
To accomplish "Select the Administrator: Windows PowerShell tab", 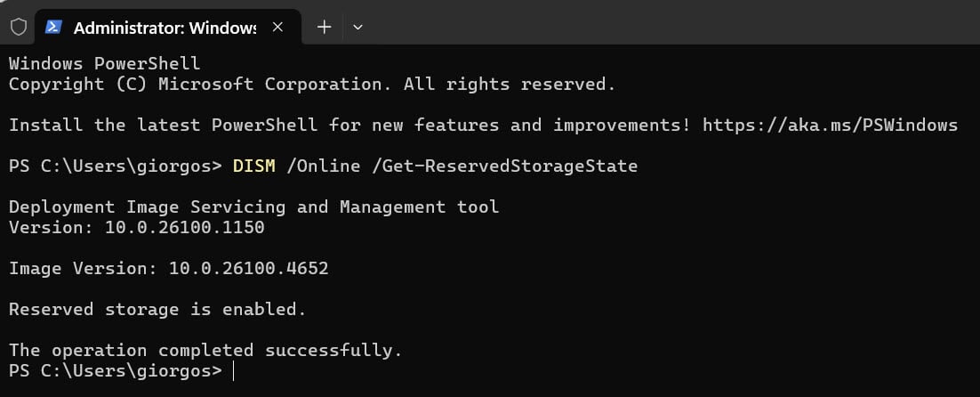I will tap(165, 28).
